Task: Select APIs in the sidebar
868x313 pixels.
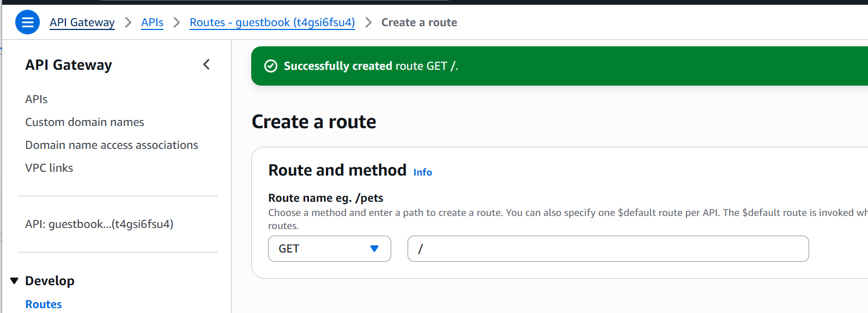Action: pyautogui.click(x=37, y=99)
